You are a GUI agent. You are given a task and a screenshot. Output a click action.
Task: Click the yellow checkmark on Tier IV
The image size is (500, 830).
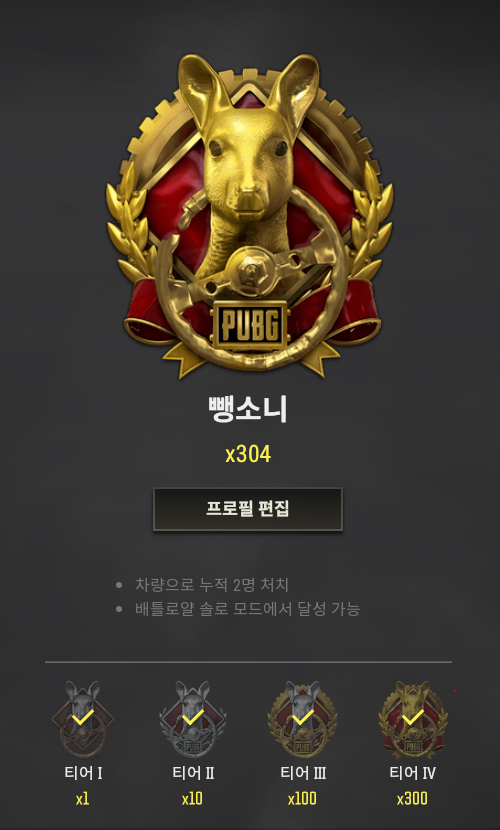413,717
